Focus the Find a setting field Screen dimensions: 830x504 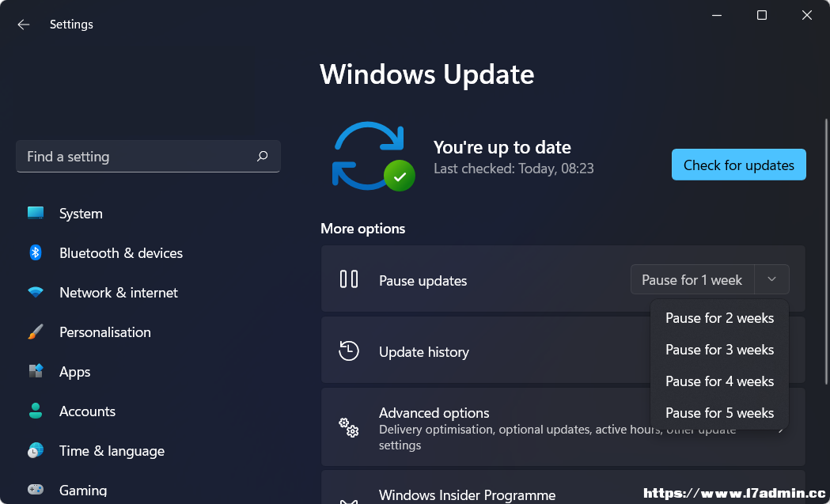coord(148,156)
